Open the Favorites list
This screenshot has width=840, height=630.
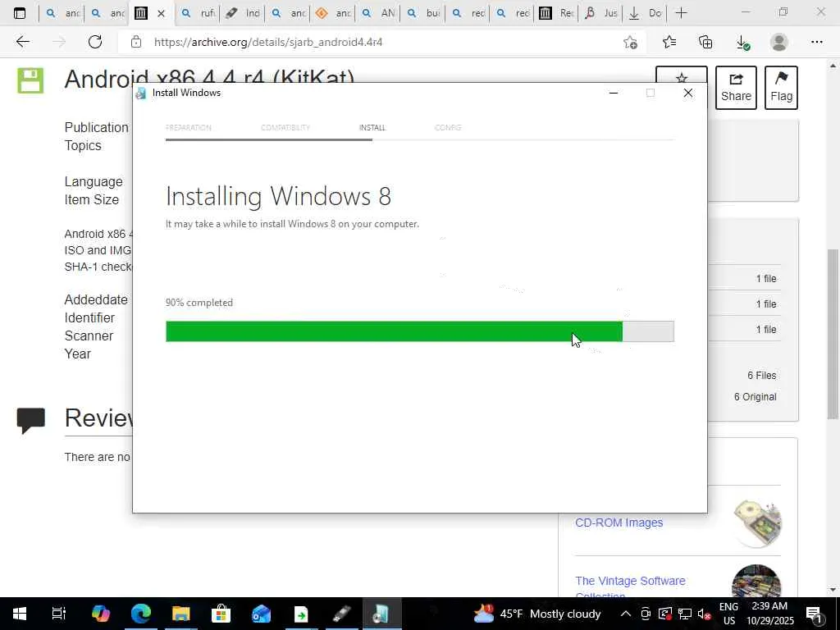[669, 42]
